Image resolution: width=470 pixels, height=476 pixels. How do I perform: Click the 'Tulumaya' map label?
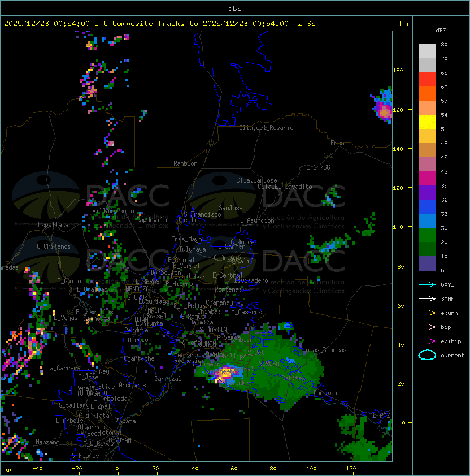click(x=193, y=249)
